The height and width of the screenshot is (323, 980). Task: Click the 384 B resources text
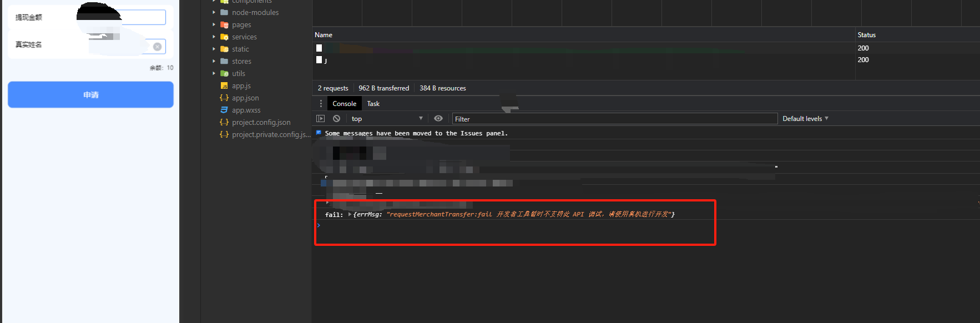(x=442, y=88)
